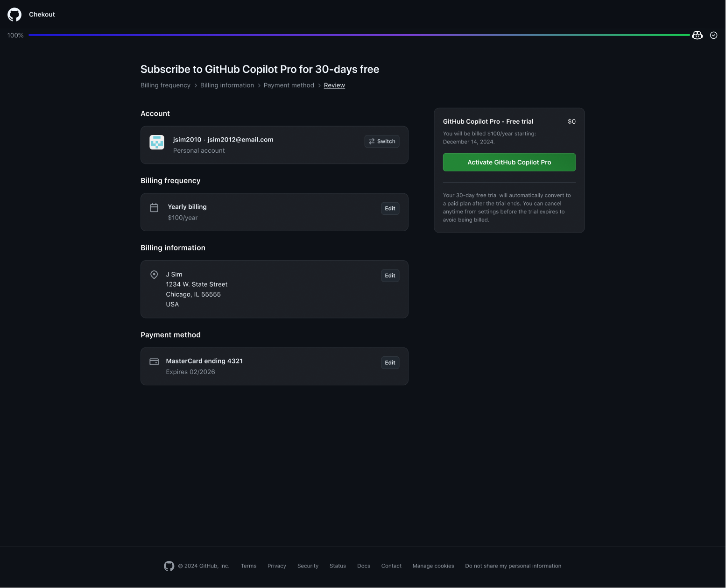Go to the Billing frequency breadcrumb step
Viewport: 726px width, 588px height.
pos(165,85)
